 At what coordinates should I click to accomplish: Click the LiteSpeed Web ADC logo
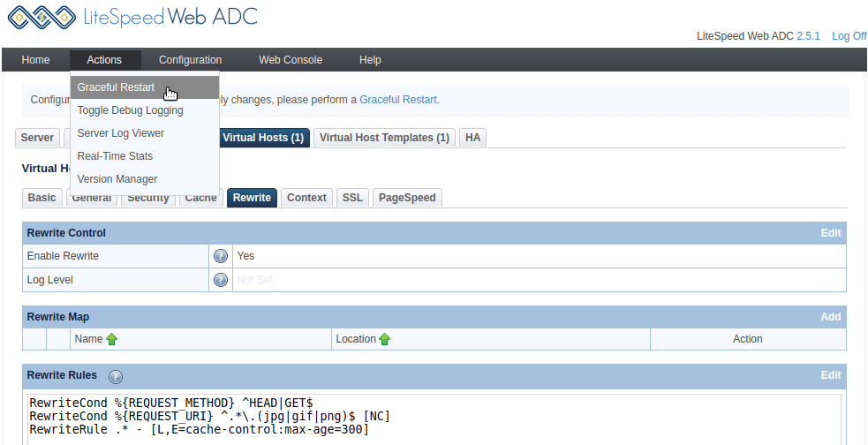[x=132, y=17]
